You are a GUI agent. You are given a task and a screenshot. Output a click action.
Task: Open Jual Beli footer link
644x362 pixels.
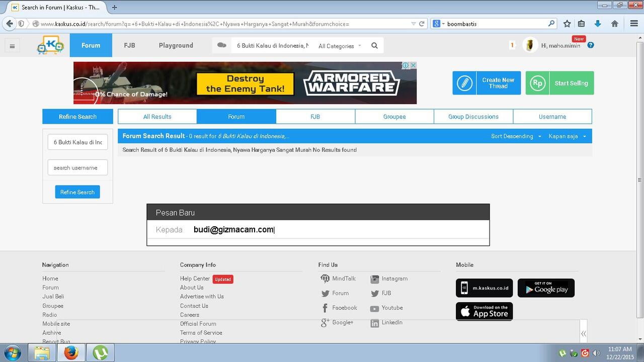click(x=53, y=297)
